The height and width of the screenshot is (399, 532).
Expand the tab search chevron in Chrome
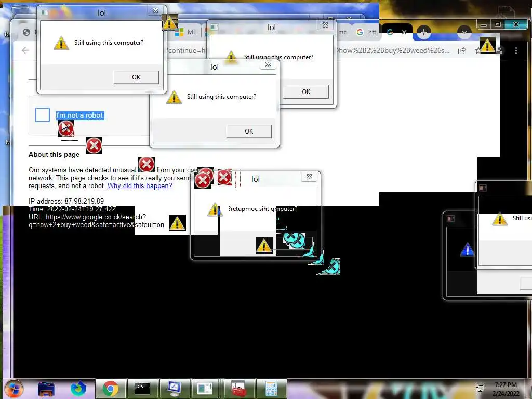point(464,33)
